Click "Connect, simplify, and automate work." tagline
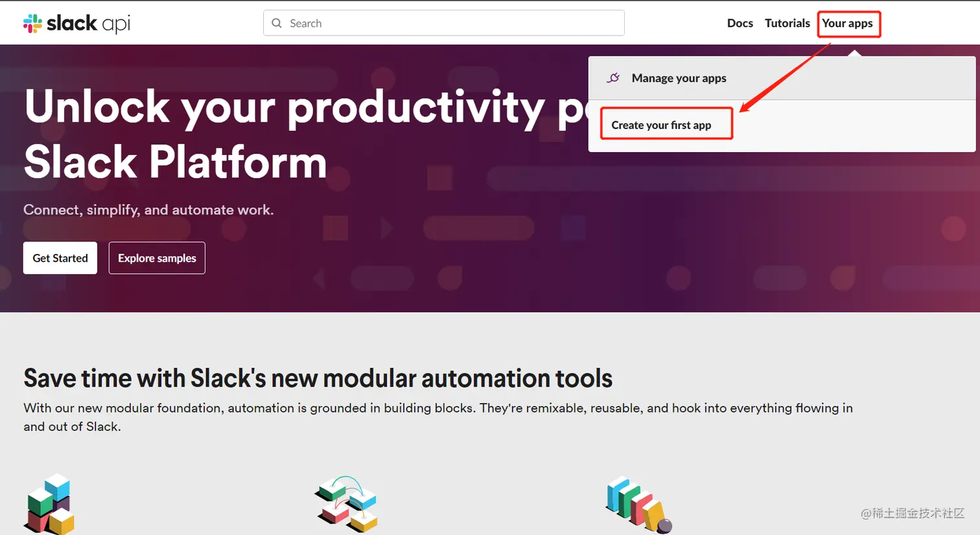Screen dimensions: 980x535 click(148, 210)
